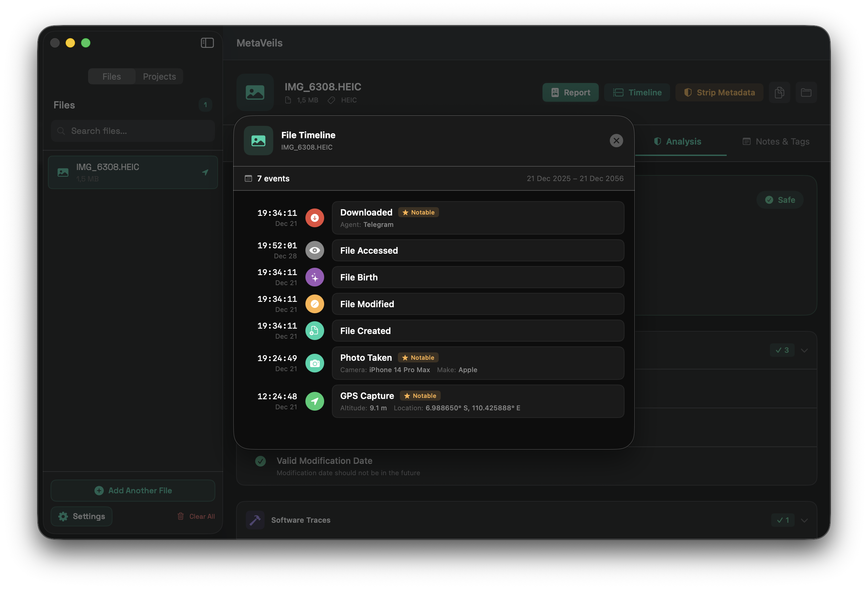Click the orange File Modified icon
This screenshot has height=589, width=868.
314,304
